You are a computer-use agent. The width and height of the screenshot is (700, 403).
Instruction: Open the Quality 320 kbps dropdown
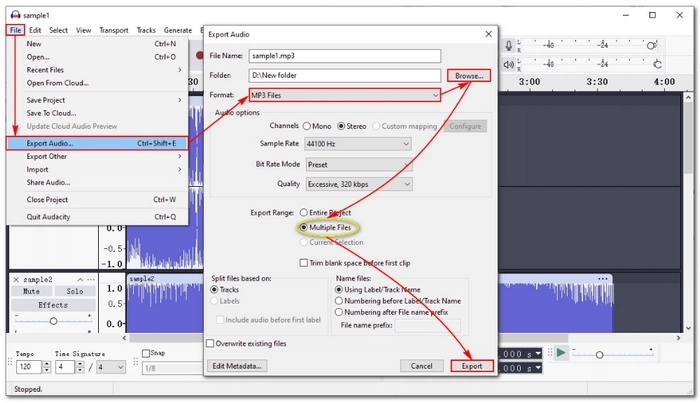click(359, 184)
